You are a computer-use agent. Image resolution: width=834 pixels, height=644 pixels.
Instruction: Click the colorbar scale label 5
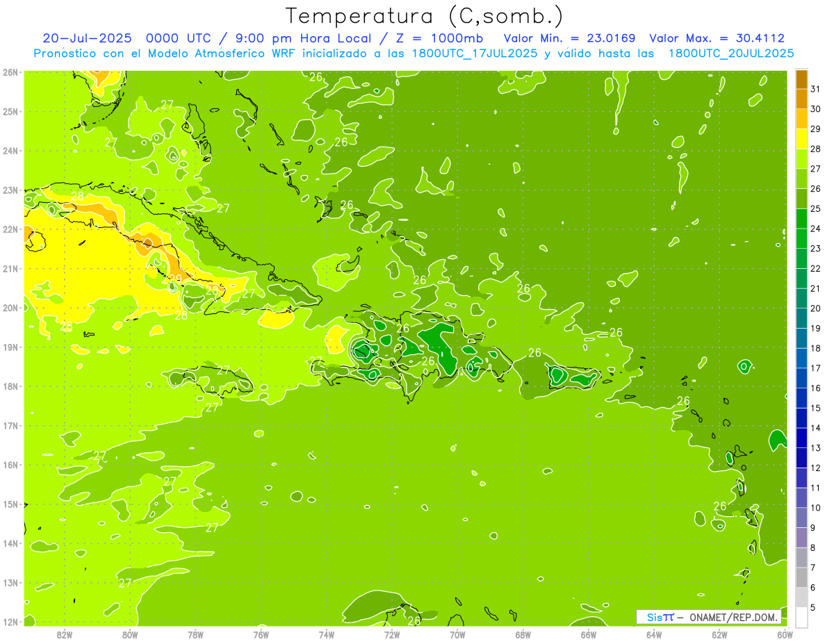pos(813,606)
